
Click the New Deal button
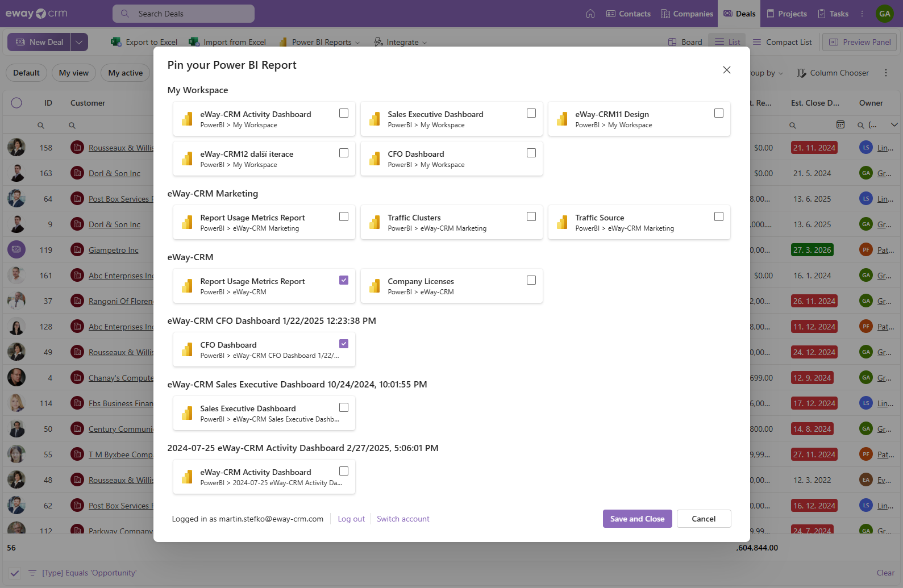39,42
